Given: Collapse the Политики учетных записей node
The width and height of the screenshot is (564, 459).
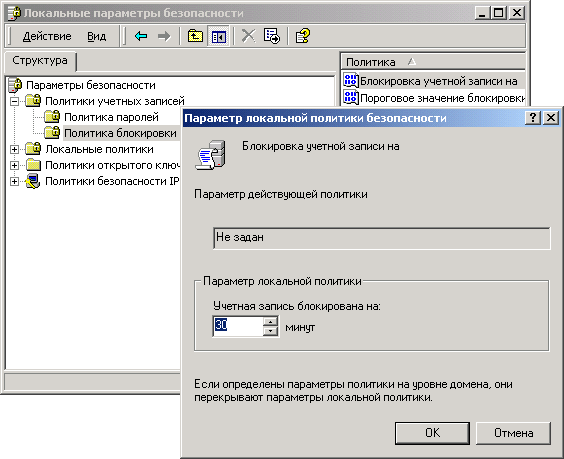Looking at the screenshot, I should tap(14, 101).
